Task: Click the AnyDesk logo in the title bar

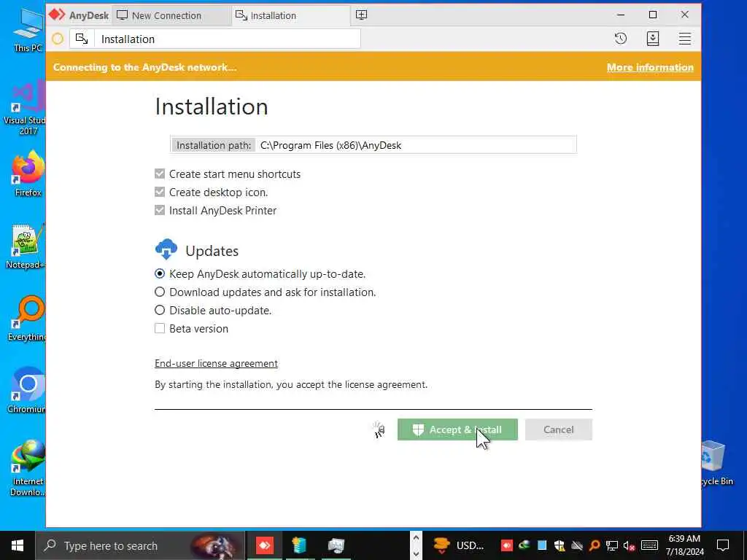Action: pyautogui.click(x=57, y=15)
